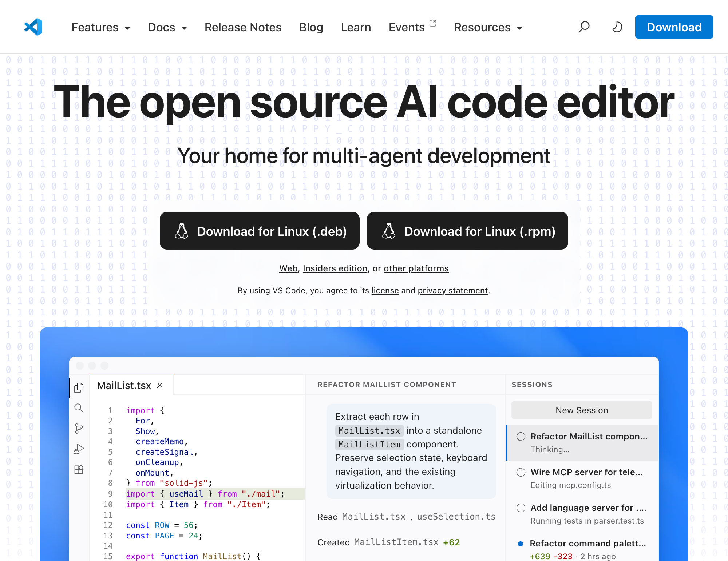Click spinner icon beside Refactor MailList session
Screen dimensions: 728x561
tap(521, 437)
